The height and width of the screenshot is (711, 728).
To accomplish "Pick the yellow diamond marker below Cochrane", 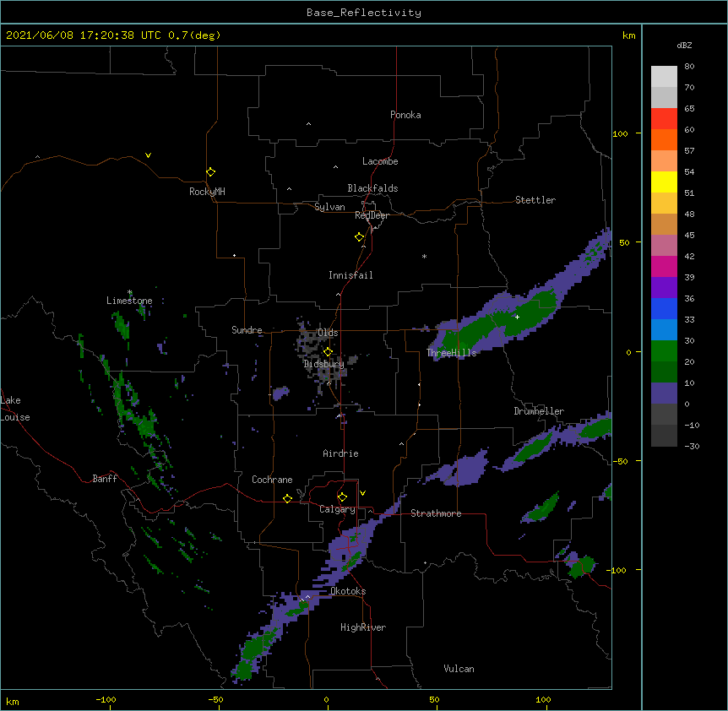I will 287,498.
